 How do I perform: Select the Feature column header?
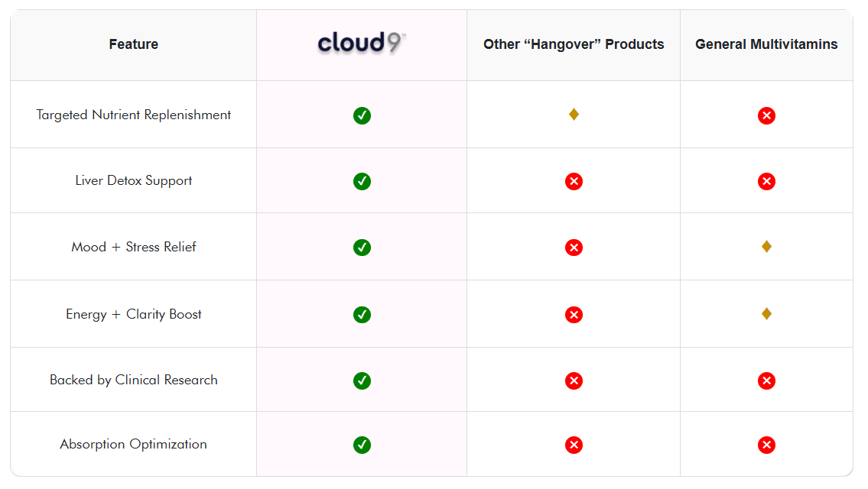tap(134, 44)
